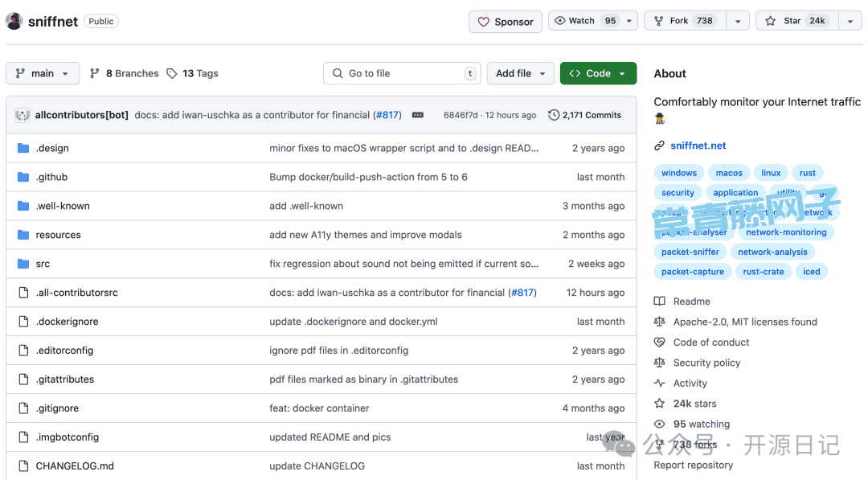Open the .design folder
The height and width of the screenshot is (480, 868).
click(52, 148)
